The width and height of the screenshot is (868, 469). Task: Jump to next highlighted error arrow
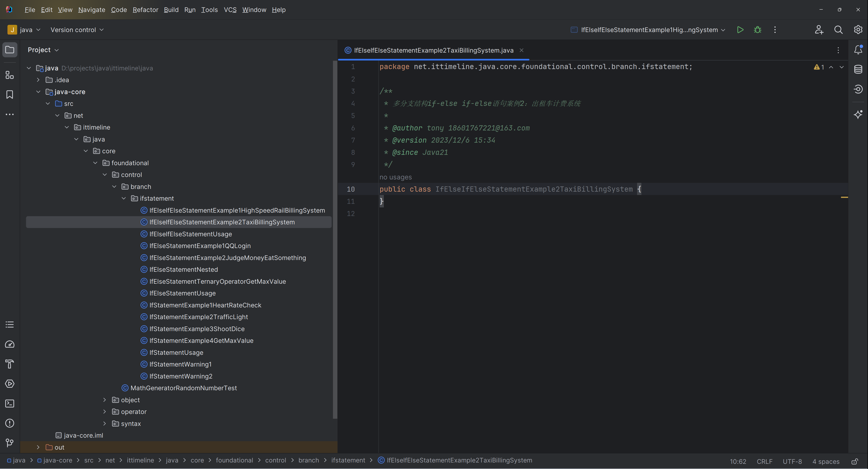842,67
